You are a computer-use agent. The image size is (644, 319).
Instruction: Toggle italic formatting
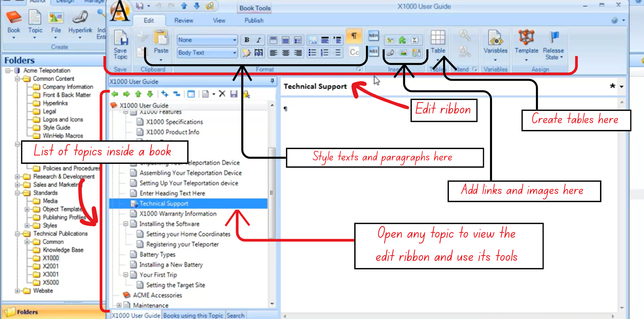[x=258, y=40]
